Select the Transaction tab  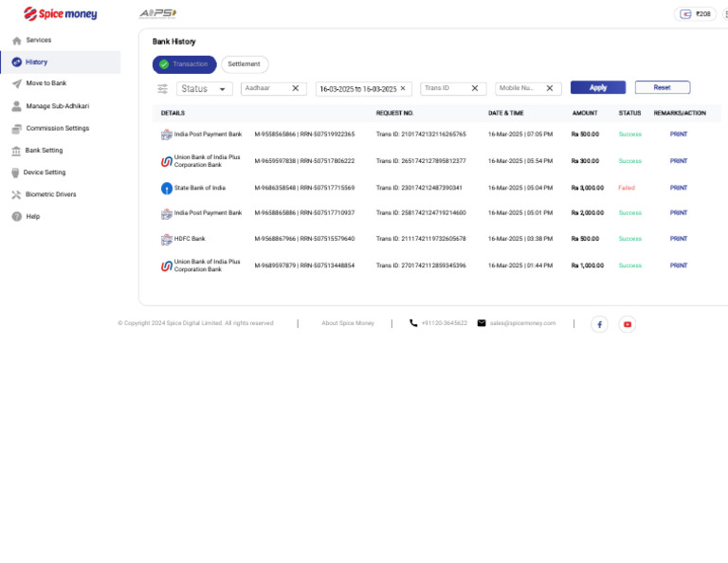point(184,64)
